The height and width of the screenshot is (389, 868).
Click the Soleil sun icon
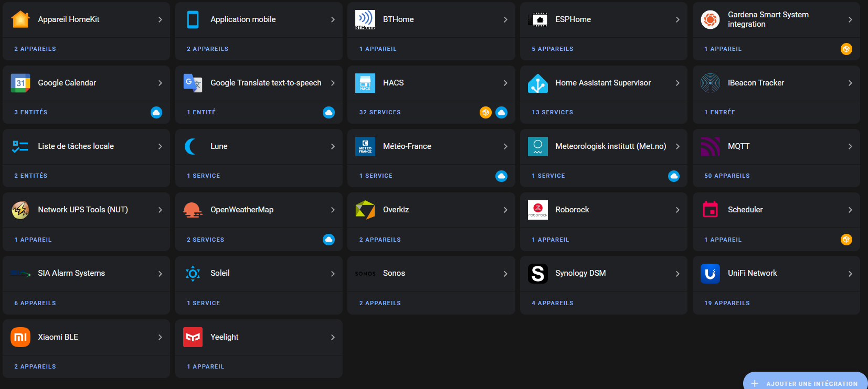193,273
